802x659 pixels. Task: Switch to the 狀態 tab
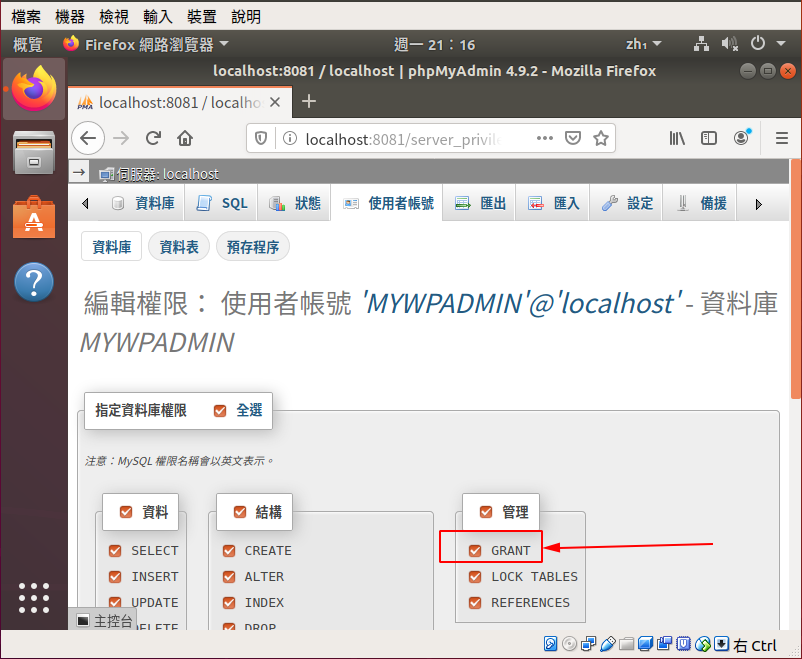point(295,204)
